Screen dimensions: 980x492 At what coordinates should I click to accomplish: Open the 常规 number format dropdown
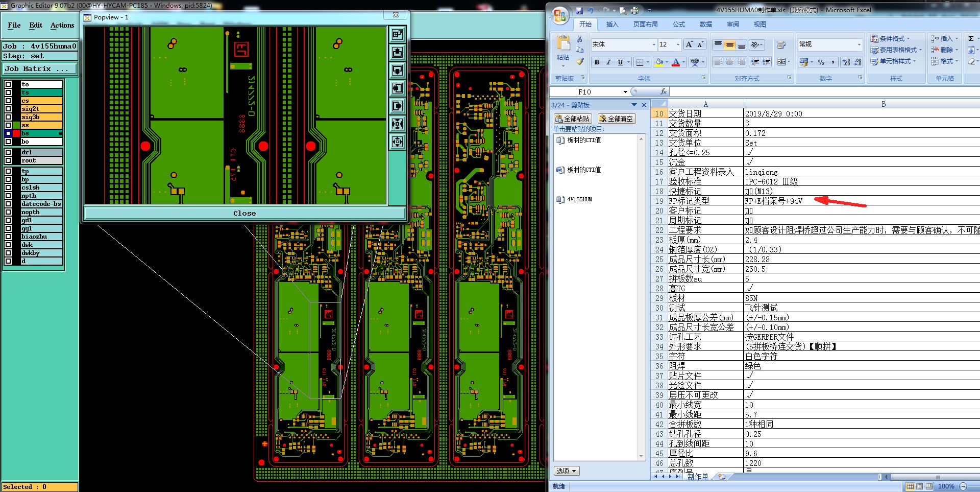[859, 45]
